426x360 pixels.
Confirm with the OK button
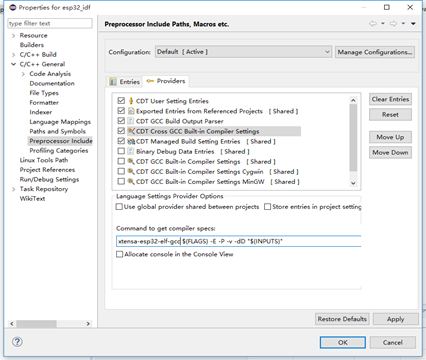[x=343, y=342]
